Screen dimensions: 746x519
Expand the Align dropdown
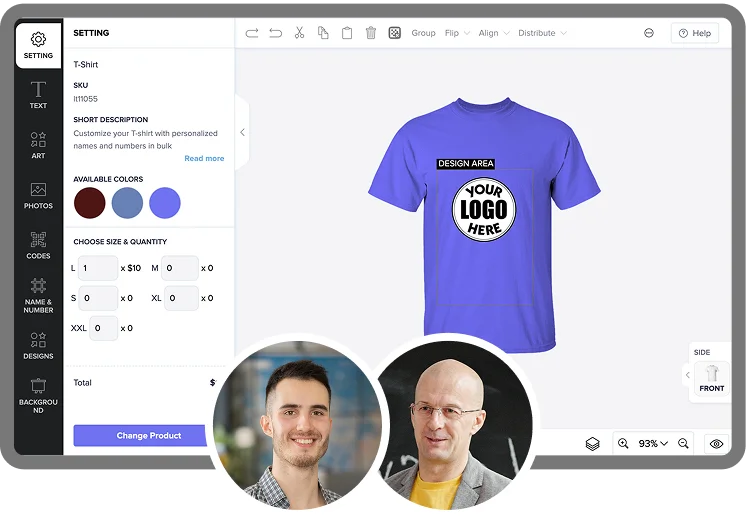(x=494, y=33)
